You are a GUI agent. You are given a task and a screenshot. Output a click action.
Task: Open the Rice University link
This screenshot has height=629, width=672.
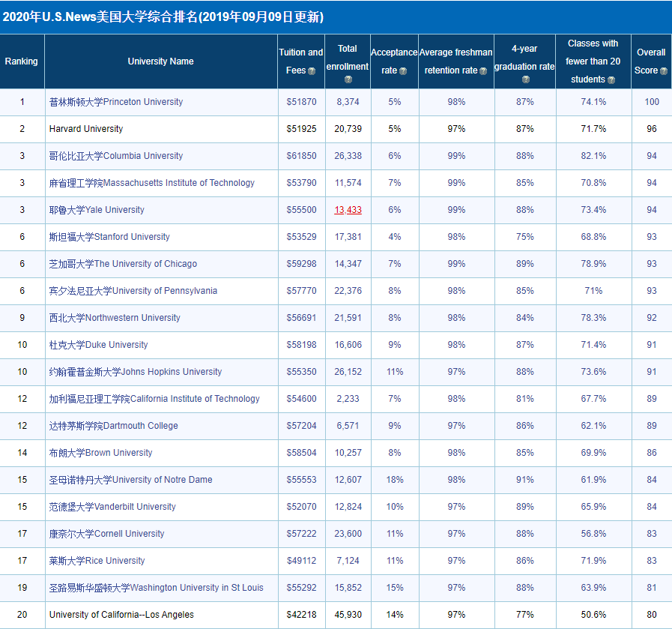97,562
